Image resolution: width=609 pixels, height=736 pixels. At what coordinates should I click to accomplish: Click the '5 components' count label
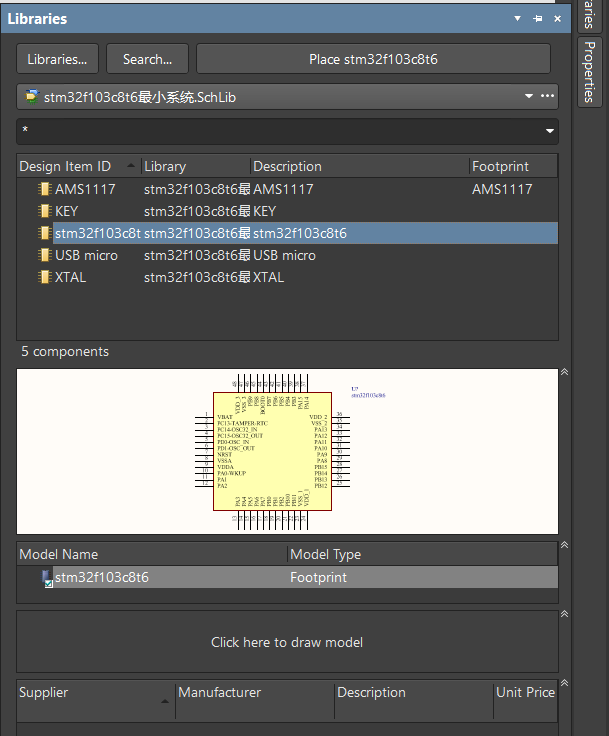pyautogui.click(x=65, y=352)
